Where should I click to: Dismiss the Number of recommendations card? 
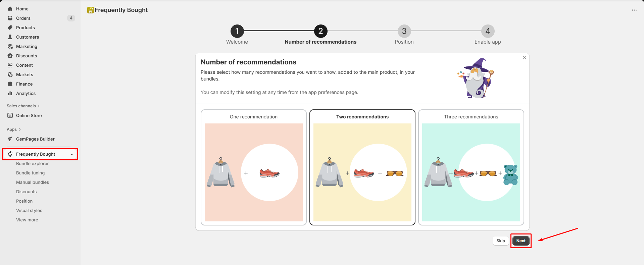pyautogui.click(x=524, y=58)
